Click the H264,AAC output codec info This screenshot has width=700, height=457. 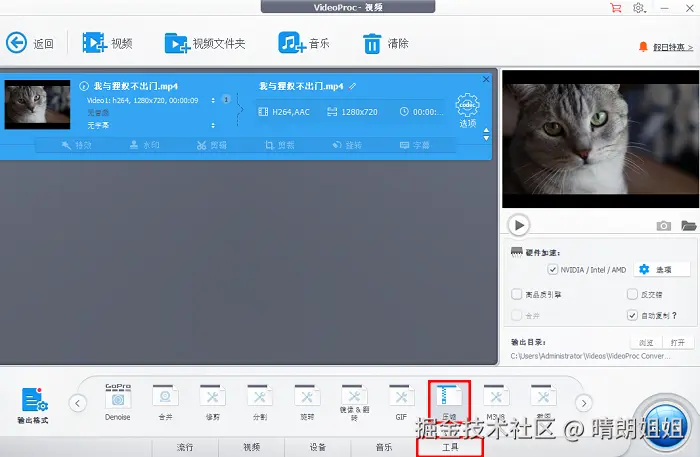click(284, 112)
